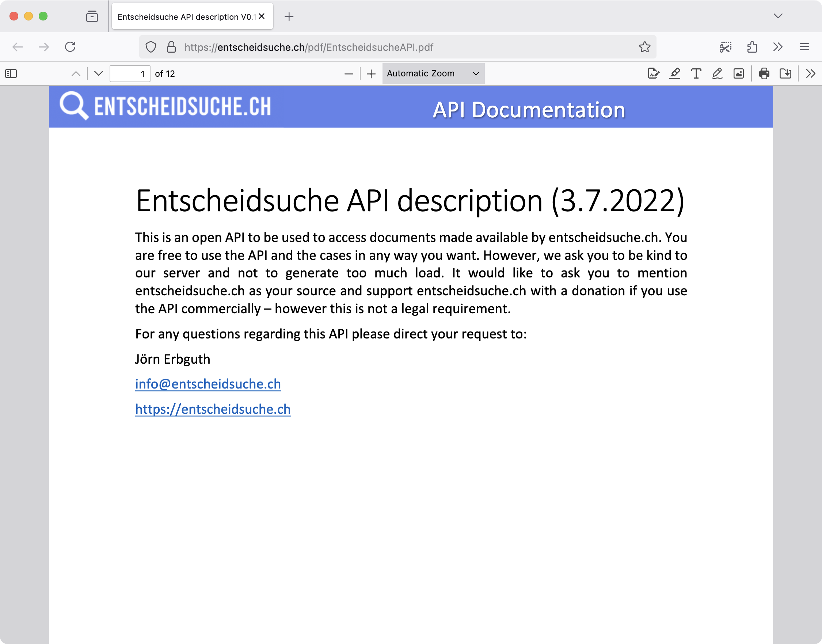Viewport: 822px width, 644px height.
Task: Bookmark this page with star icon
Action: coord(644,47)
